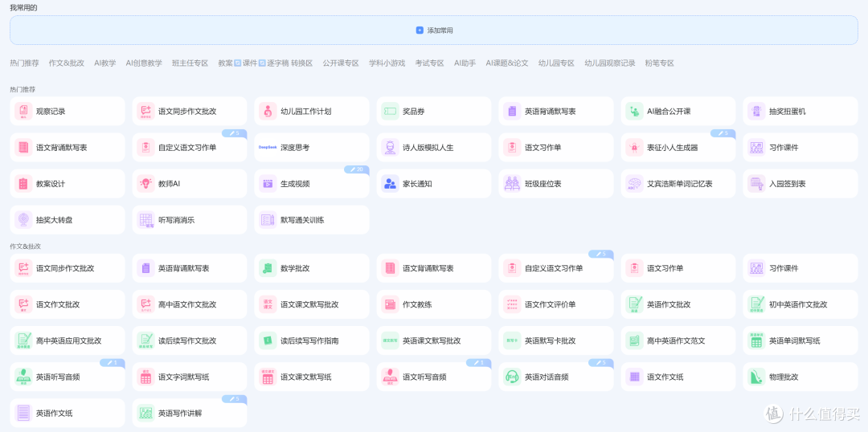This screenshot has height=432, width=868.
Task: Open the 默写通关训练 icon
Action: 268,220
